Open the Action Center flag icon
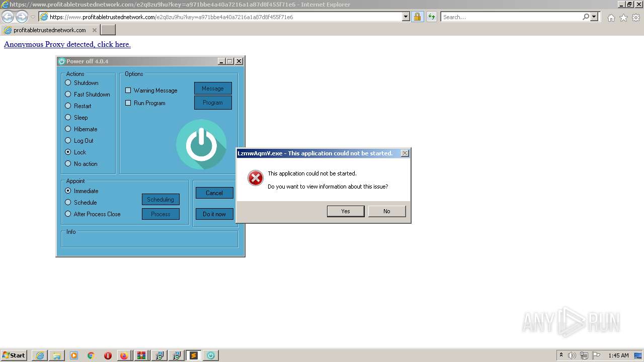The width and height of the screenshot is (644, 362). (x=596, y=355)
